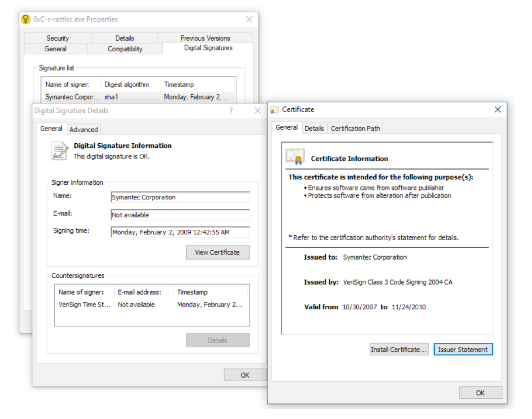Click the signer Name field with Symantec Corporation
The width and height of the screenshot is (532, 419).
tap(180, 197)
